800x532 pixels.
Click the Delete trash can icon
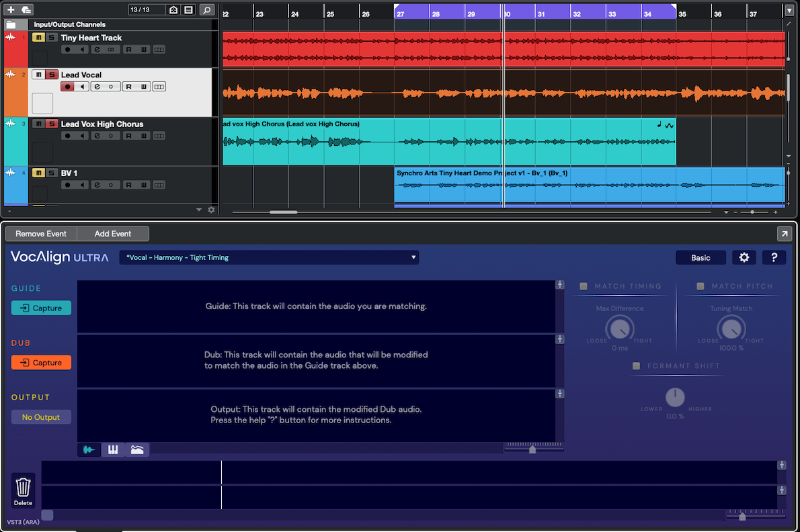[x=23, y=487]
